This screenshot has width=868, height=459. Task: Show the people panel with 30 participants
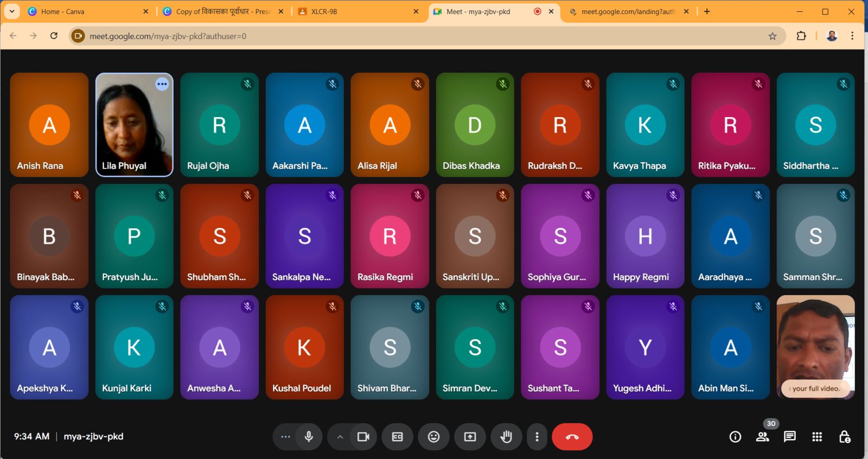(x=763, y=437)
